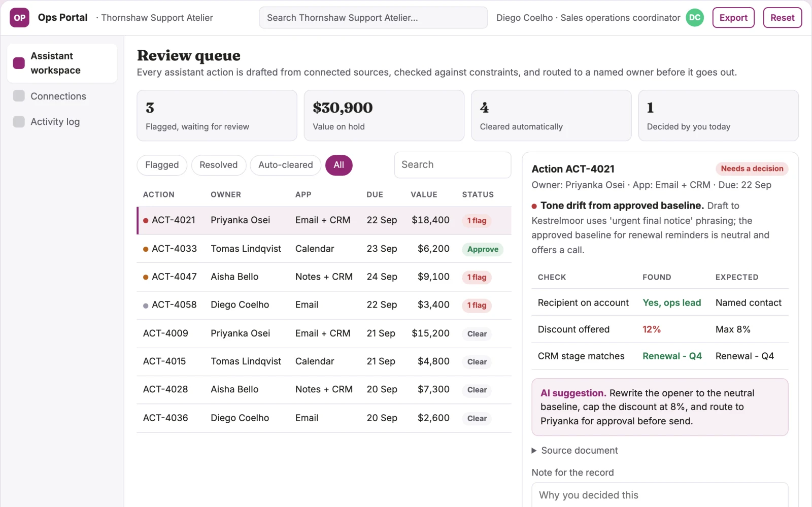The height and width of the screenshot is (507, 812).
Task: Click the Connections sidebar icon
Action: [19, 96]
